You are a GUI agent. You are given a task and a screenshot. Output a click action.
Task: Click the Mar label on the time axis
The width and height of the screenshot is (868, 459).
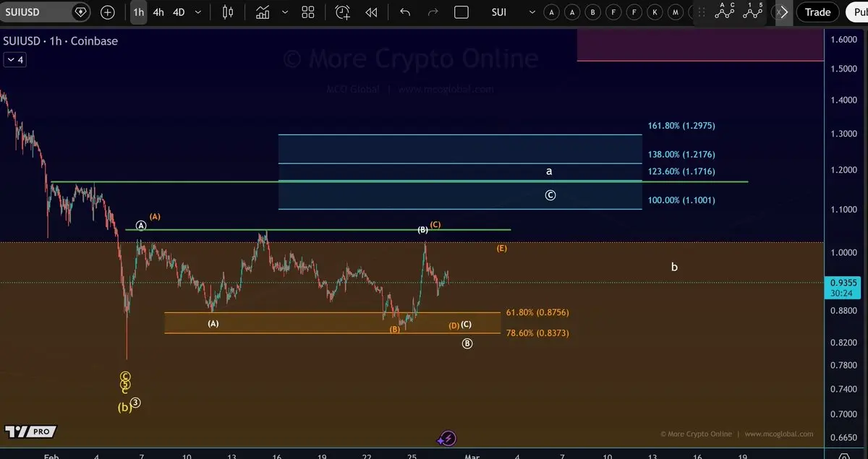(472, 455)
